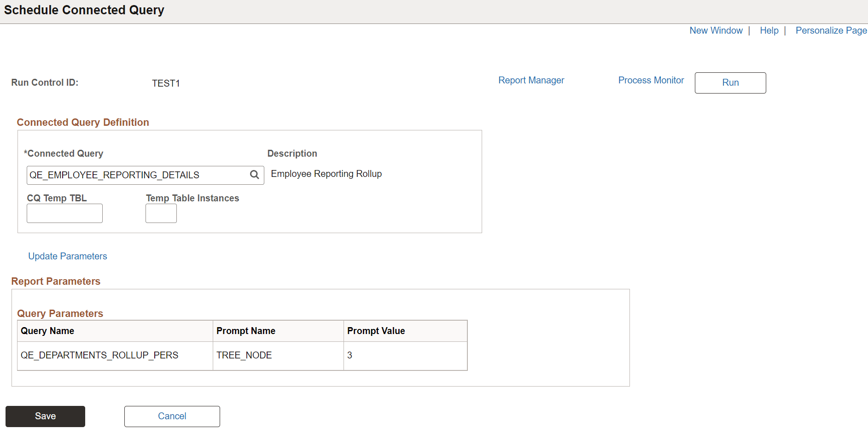The image size is (868, 440).
Task: Click the Run Control ID value TEST1
Action: [166, 83]
